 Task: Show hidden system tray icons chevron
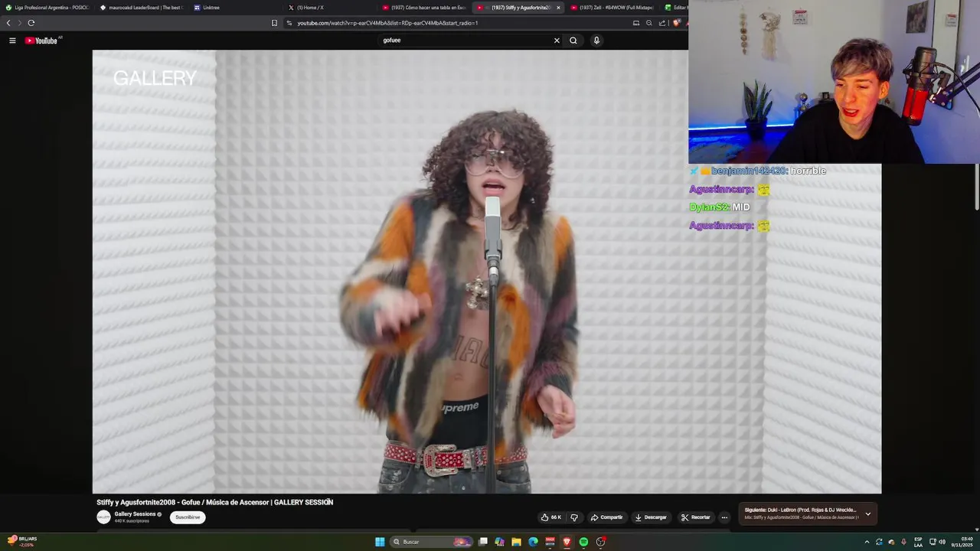867,542
